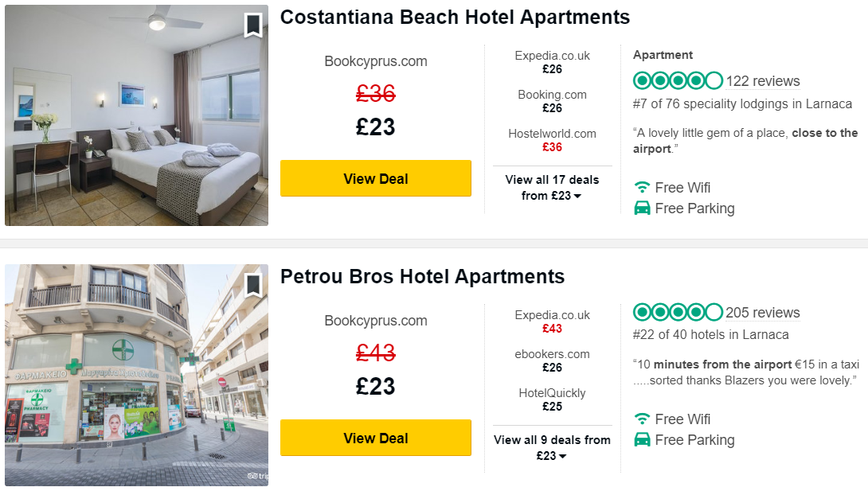The width and height of the screenshot is (868, 491).
Task: Select the HotelQuickly £25 offer
Action: (552, 399)
